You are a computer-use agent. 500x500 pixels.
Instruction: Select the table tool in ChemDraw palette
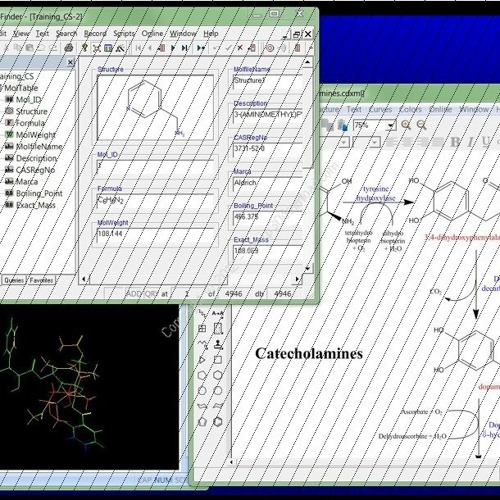[202, 329]
